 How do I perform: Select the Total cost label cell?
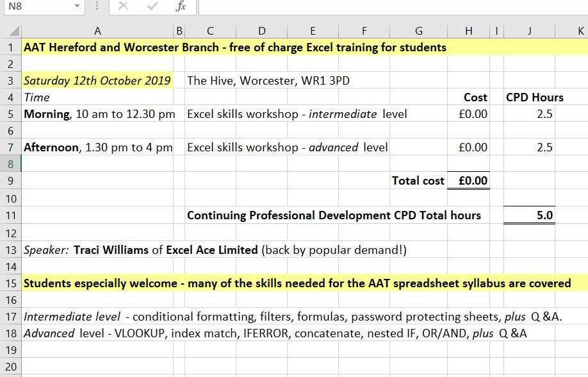coord(418,181)
